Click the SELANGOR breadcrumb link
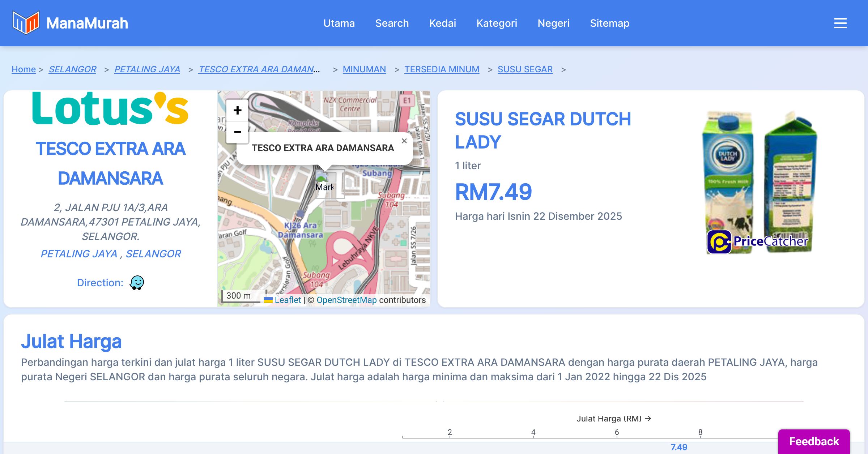The width and height of the screenshot is (868, 454). click(72, 69)
